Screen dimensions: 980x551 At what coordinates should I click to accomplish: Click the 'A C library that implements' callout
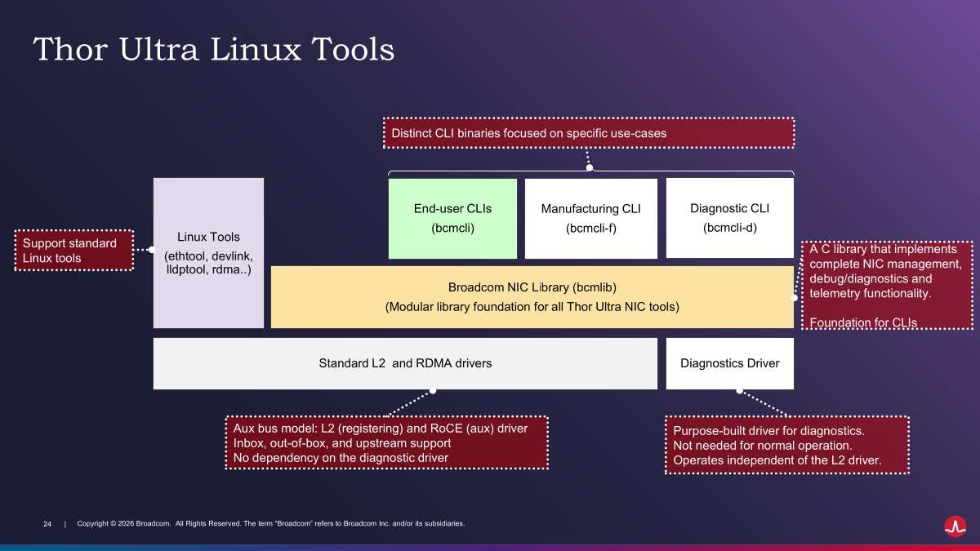pyautogui.click(x=888, y=285)
